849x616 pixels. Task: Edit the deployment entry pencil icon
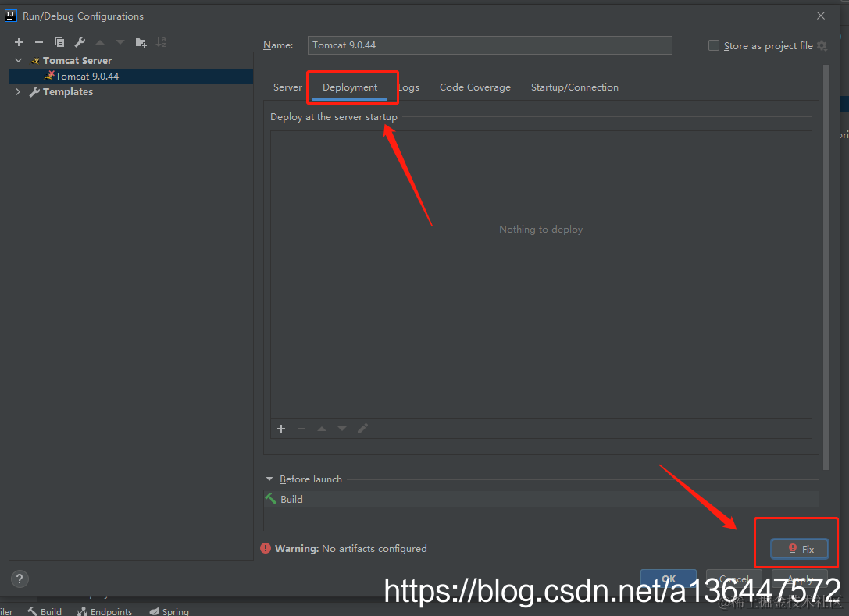click(x=362, y=429)
